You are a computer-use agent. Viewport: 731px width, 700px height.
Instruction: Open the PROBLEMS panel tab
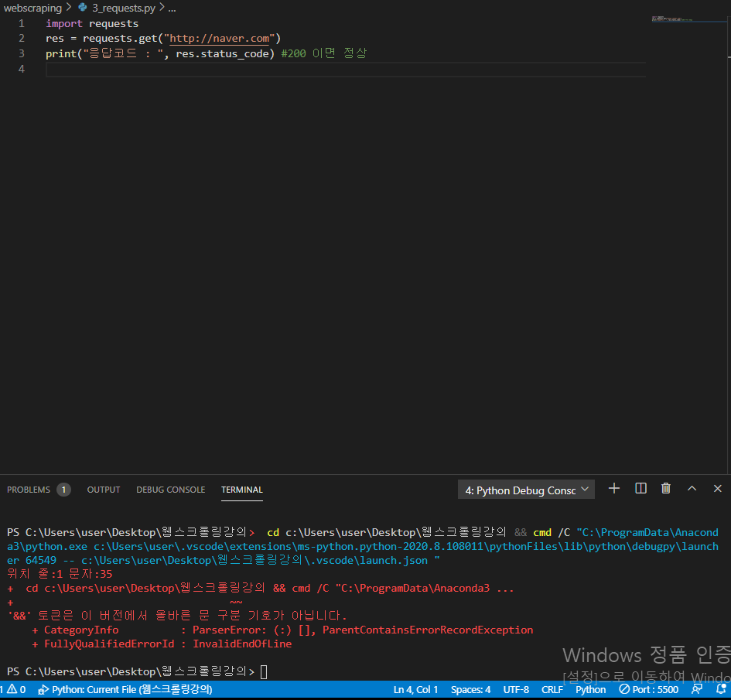(x=29, y=490)
